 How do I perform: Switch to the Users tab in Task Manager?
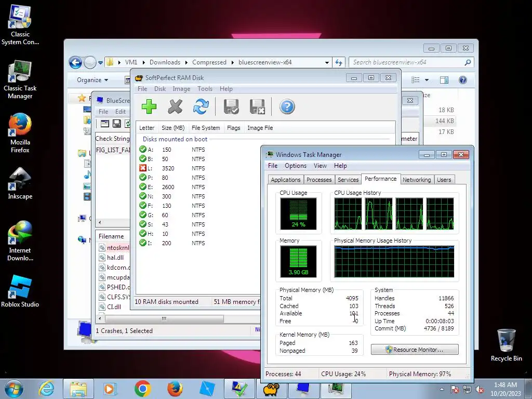point(444,179)
